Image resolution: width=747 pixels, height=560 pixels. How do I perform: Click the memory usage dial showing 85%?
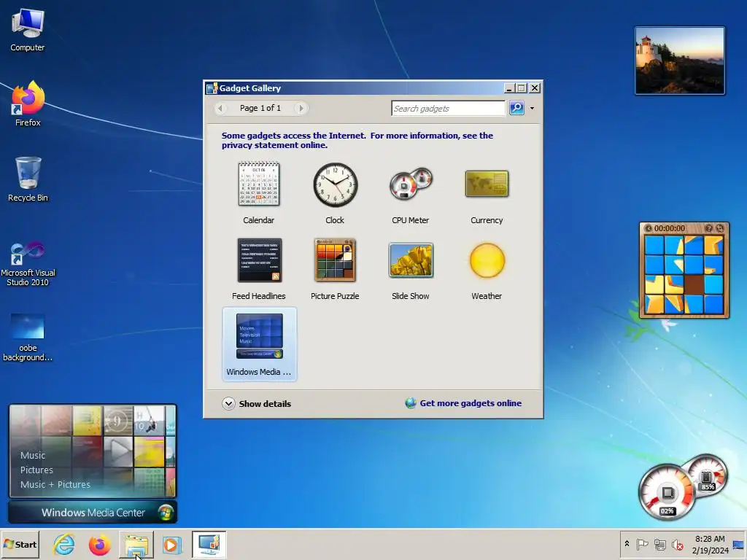tap(708, 476)
